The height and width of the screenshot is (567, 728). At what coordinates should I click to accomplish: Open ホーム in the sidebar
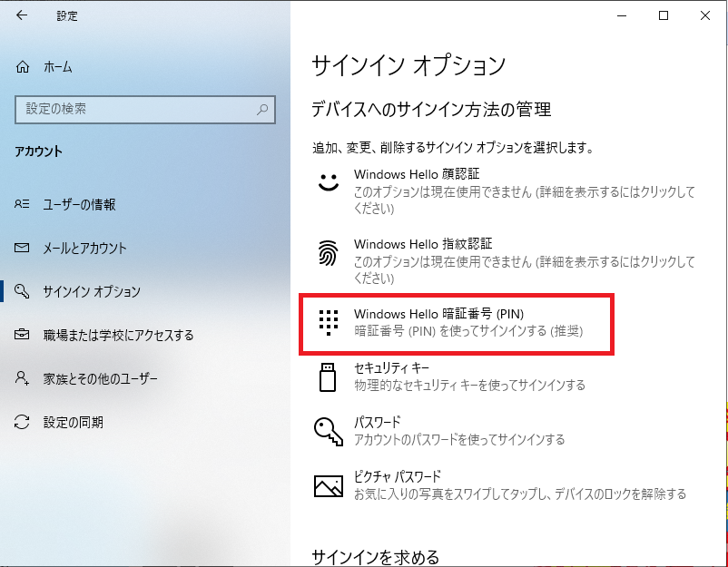click(x=58, y=67)
